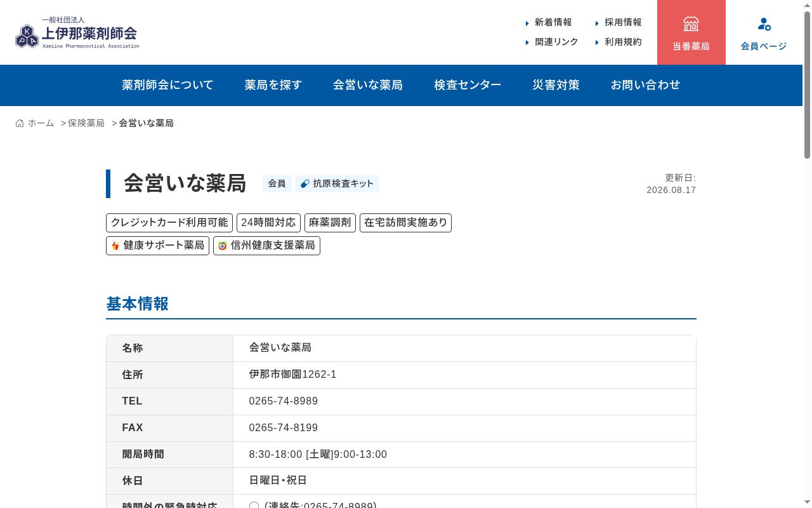Open the 当番薬局 storefront icon
Image resolution: width=812 pixels, height=508 pixels.
pos(691,24)
